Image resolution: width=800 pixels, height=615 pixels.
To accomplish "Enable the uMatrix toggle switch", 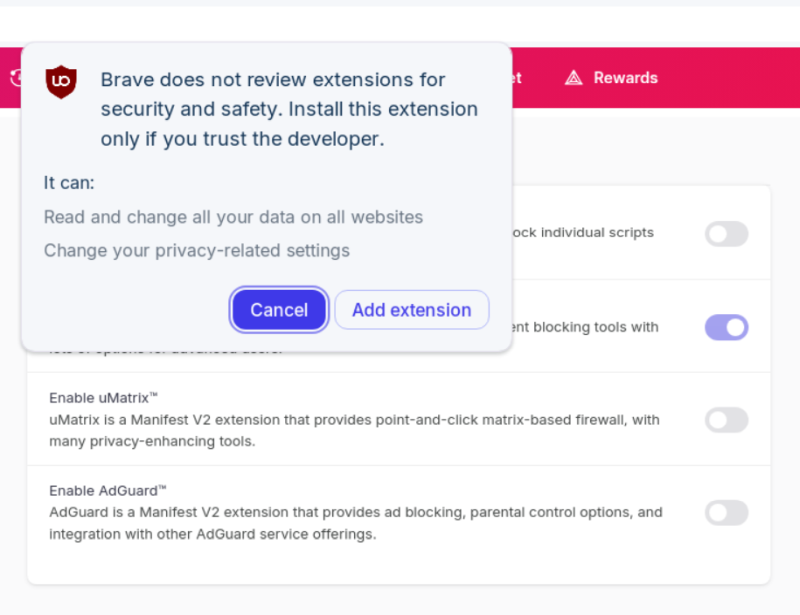I will pos(726,420).
